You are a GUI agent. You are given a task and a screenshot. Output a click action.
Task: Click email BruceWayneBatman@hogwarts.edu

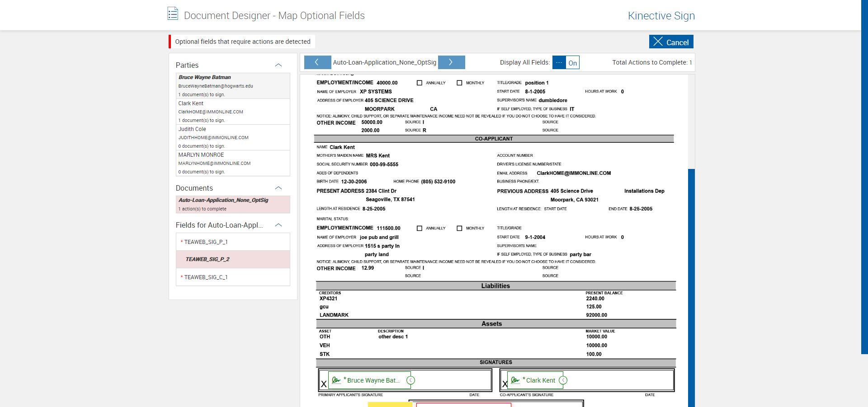coord(216,86)
